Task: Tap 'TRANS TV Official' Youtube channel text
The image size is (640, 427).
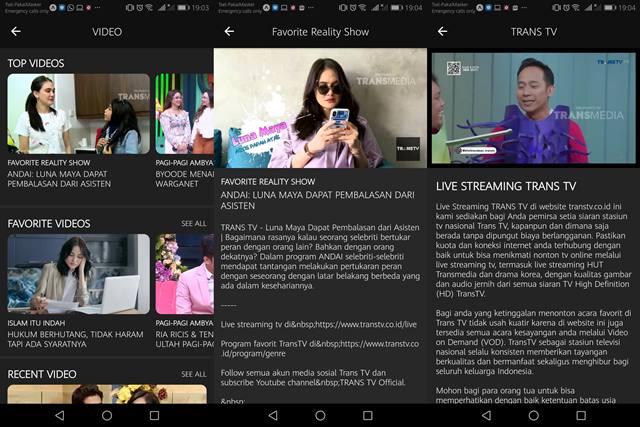Action: [373, 383]
